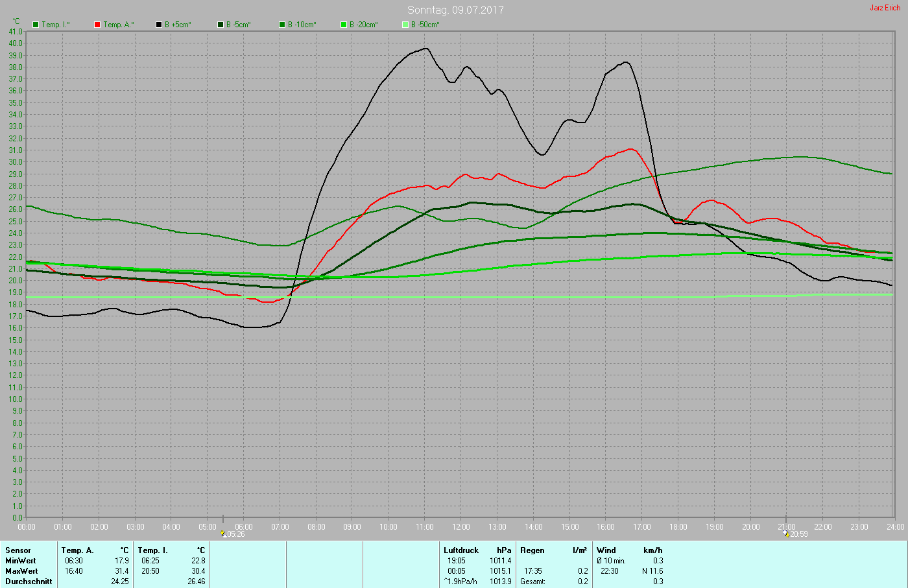Click the MaxWert row label

click(x=21, y=571)
